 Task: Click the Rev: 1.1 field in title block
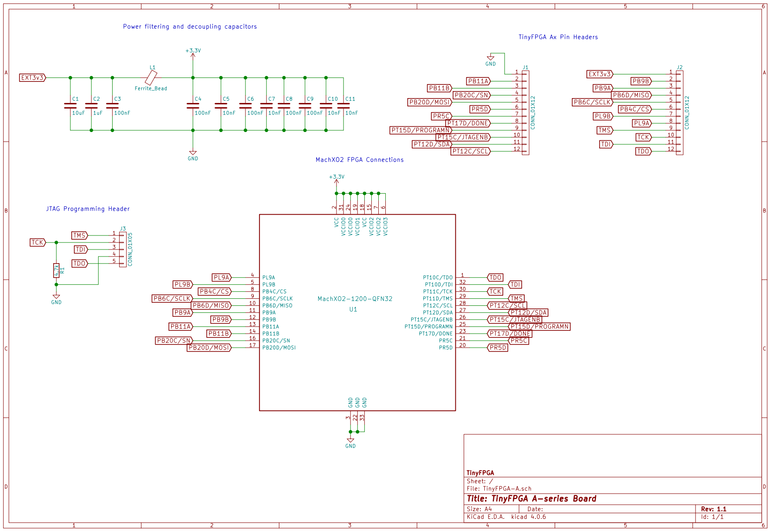coord(713,509)
